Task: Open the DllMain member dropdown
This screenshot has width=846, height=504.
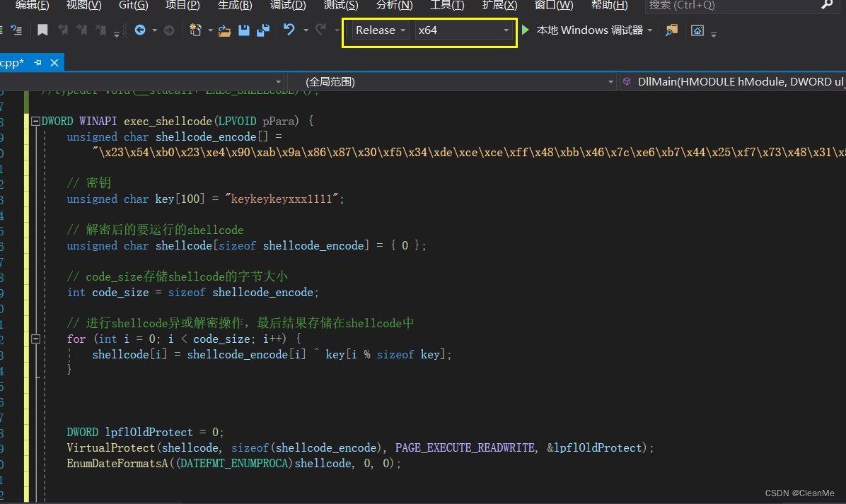Action: pyautogui.click(x=733, y=82)
